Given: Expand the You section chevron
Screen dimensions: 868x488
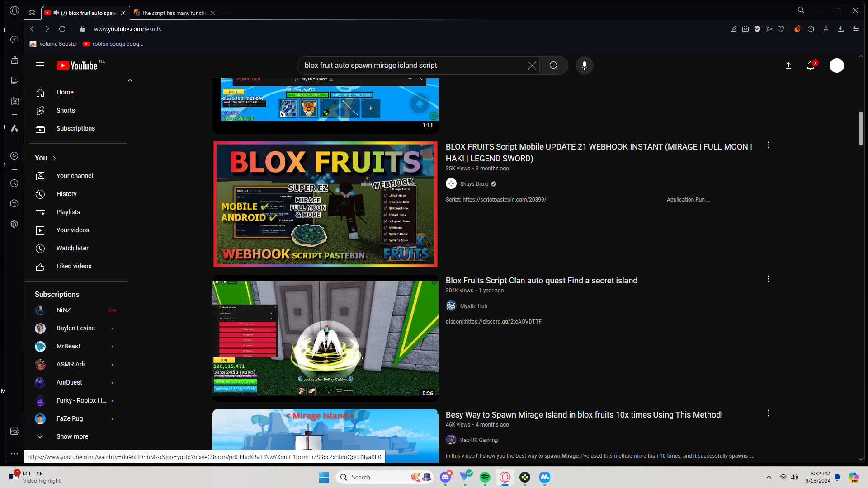Looking at the screenshot, I should [54, 158].
